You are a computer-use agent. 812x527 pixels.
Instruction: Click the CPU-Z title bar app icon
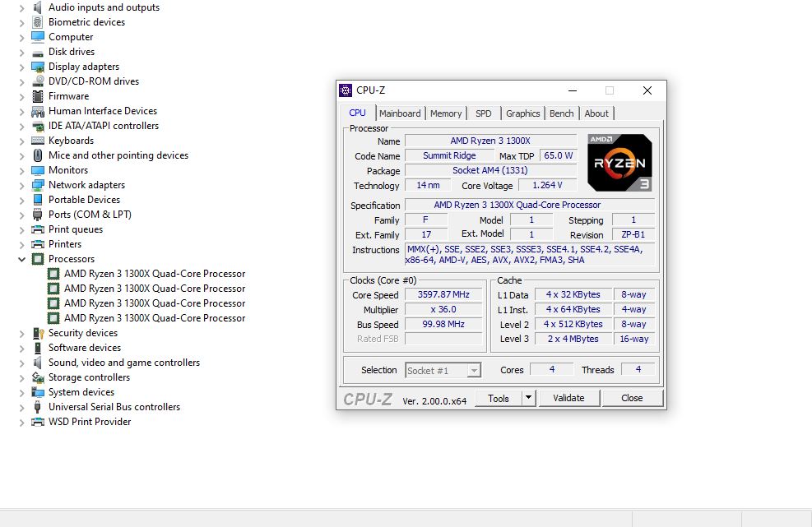(x=346, y=90)
